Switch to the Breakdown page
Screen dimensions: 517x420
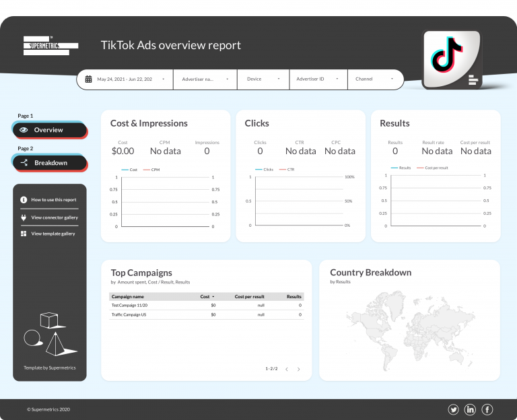pyautogui.click(x=50, y=162)
